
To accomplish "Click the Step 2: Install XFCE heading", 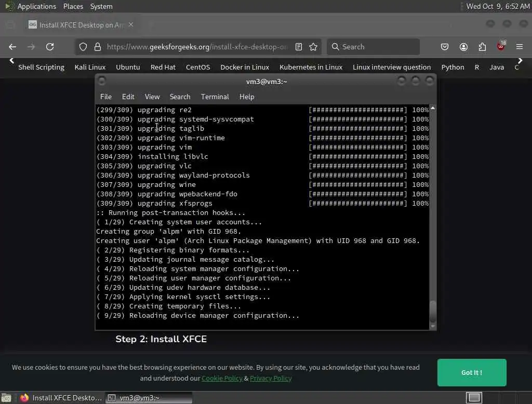I will pos(161,339).
